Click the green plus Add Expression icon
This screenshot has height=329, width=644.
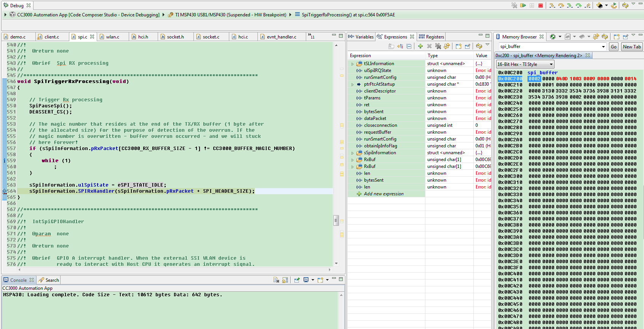point(420,46)
